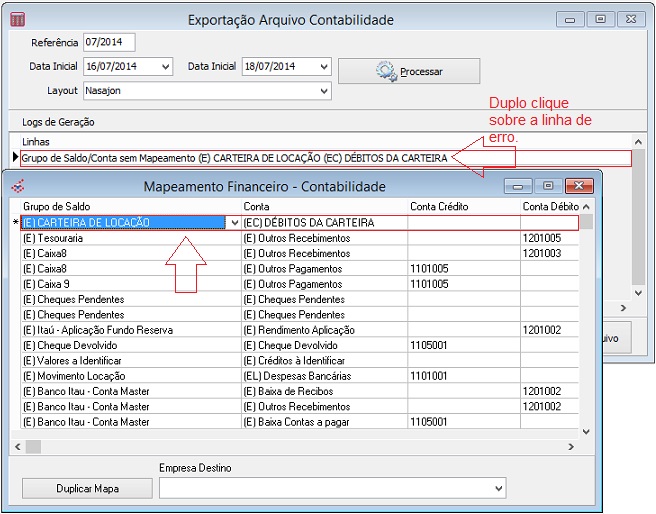The height and width of the screenshot is (514, 656).
Task: Select the (E) Caixa 9 row
Action: pos(300,284)
